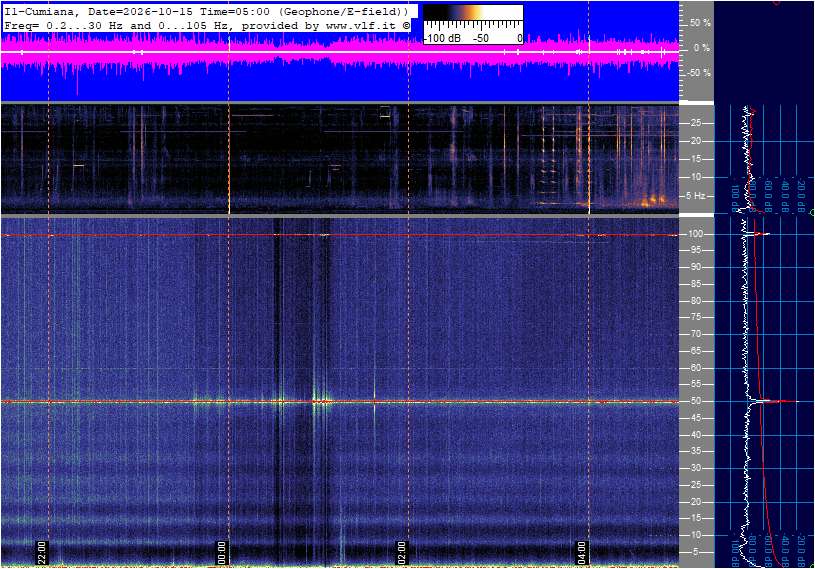
Task: Click the '5 Hz' label on geophone axis
Action: (695, 196)
